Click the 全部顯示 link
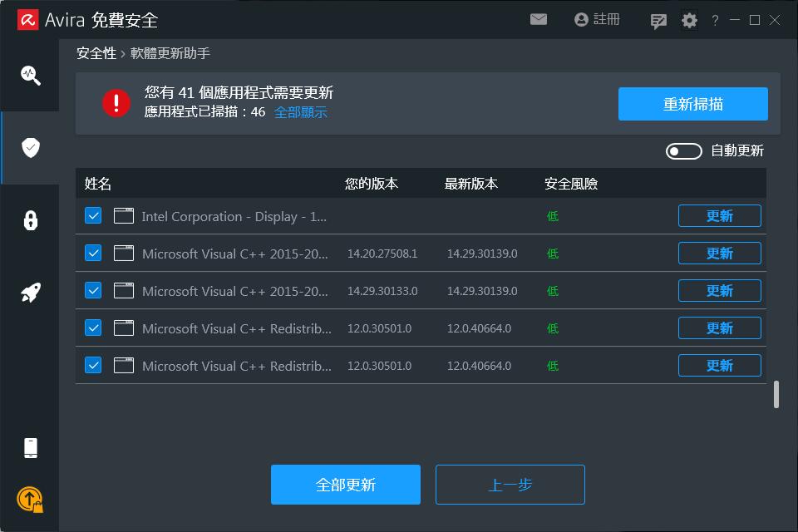This screenshot has width=798, height=532. click(x=300, y=112)
